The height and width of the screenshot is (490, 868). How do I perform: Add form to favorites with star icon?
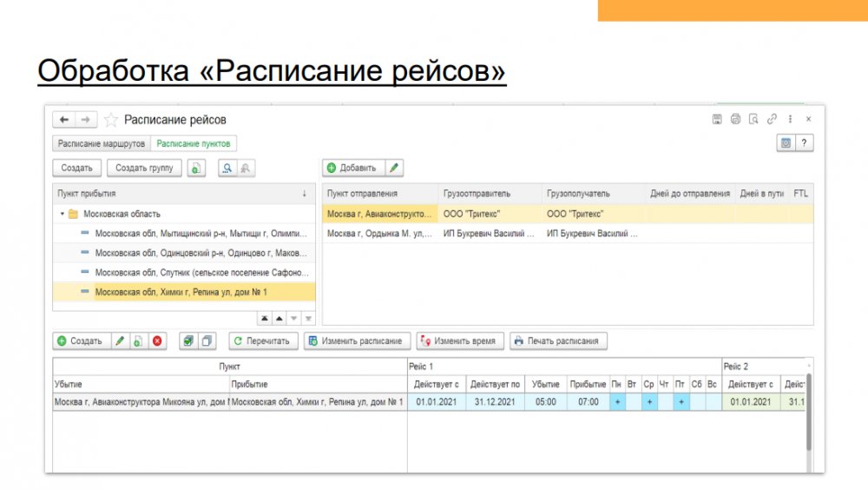tap(111, 120)
